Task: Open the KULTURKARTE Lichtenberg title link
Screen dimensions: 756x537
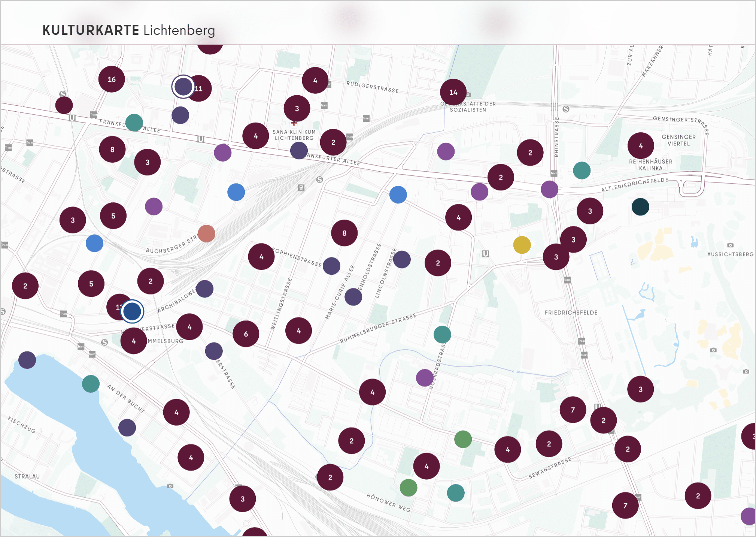Action: (128, 30)
